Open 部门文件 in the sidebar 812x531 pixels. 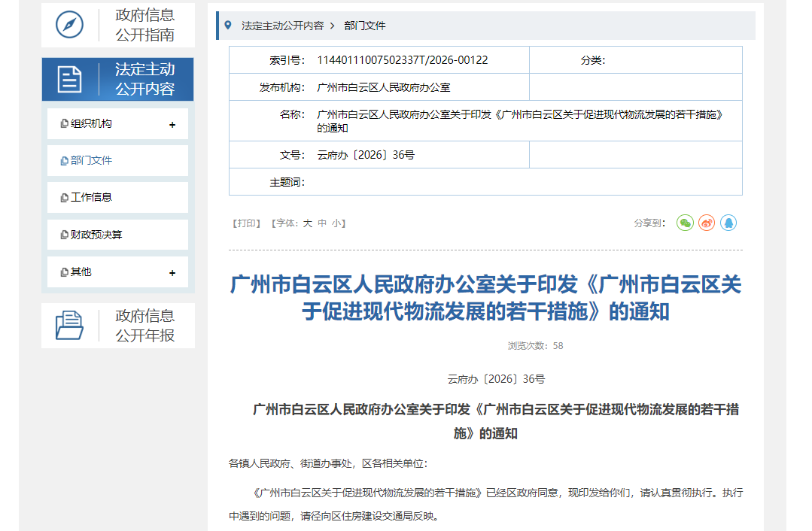[x=91, y=160]
